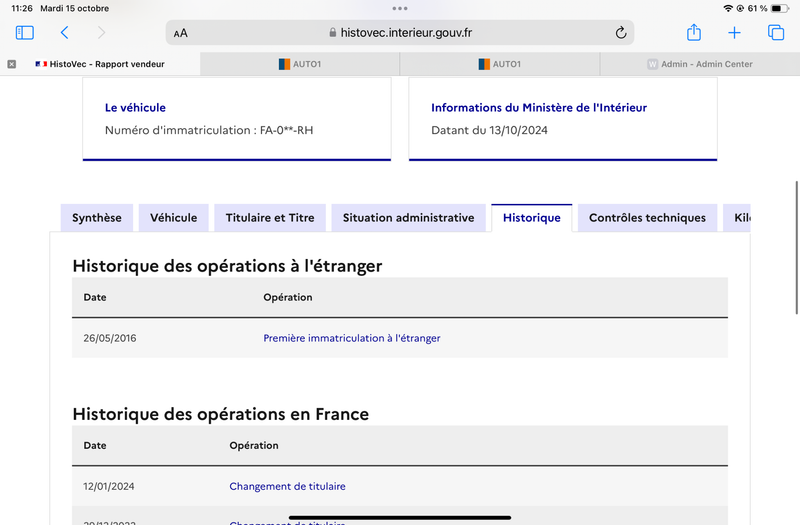Add a new tab with plus icon
Screen dimensions: 800x525
tap(734, 33)
